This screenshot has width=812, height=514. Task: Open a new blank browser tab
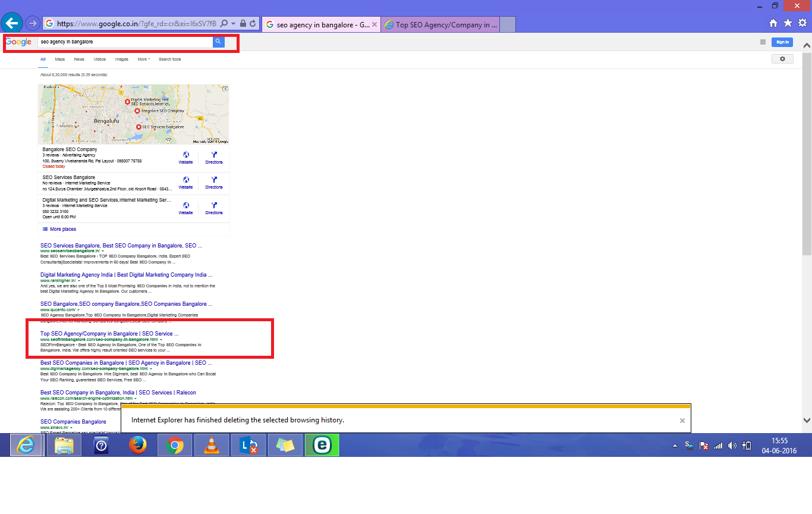(x=507, y=24)
